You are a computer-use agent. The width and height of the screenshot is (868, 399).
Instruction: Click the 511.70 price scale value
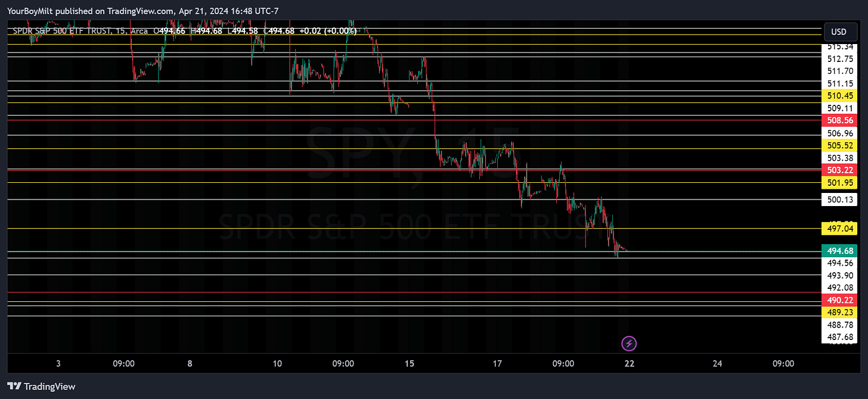tap(840, 71)
